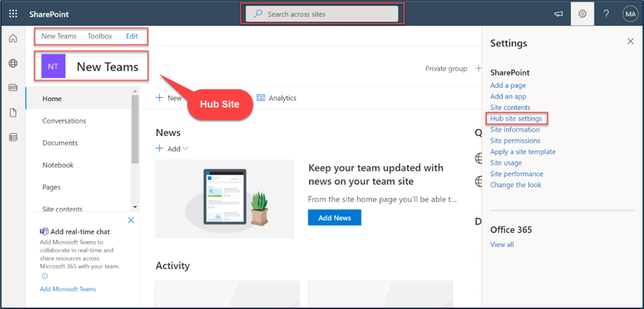The width and height of the screenshot is (644, 309).
Task: Click the left nav scroll up arrow
Action: pos(135,91)
